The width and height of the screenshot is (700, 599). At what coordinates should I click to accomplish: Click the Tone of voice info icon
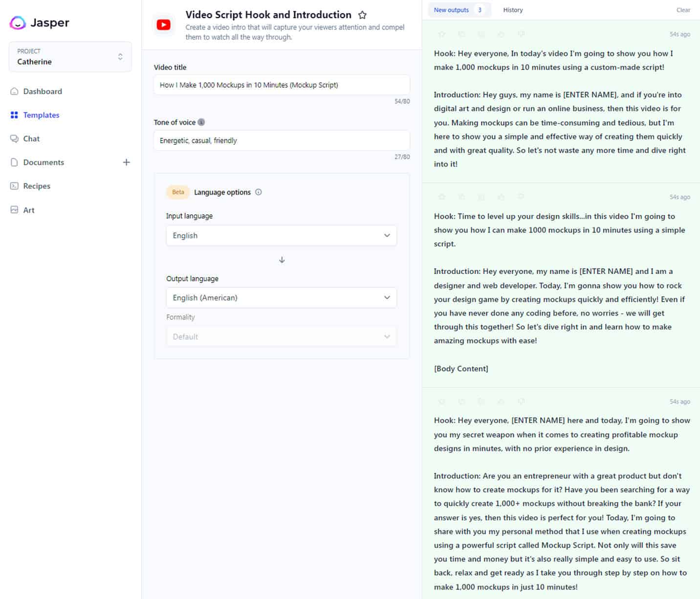[x=201, y=122]
